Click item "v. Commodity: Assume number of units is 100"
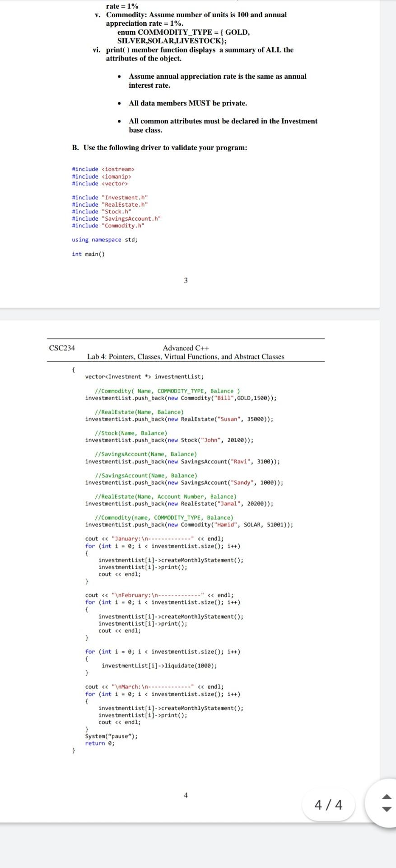The image size is (396, 868). (191, 15)
